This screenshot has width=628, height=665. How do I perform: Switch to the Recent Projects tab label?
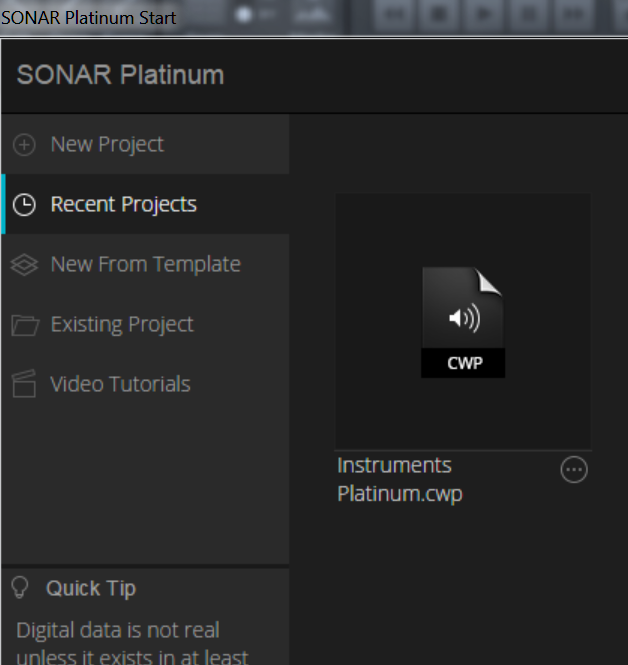[123, 205]
